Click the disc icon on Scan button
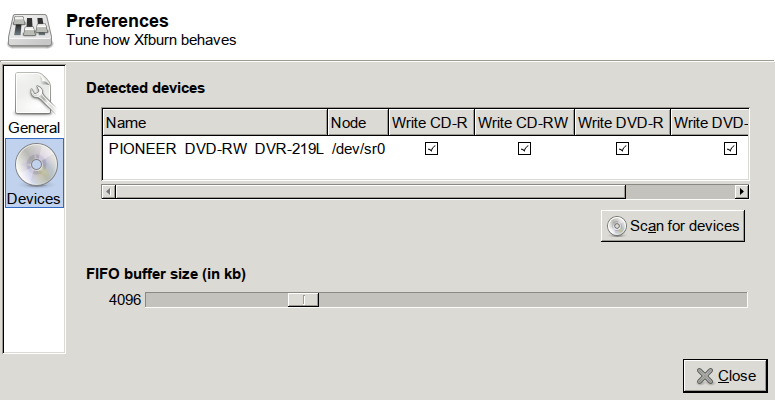The width and height of the screenshot is (775, 400). 617,226
